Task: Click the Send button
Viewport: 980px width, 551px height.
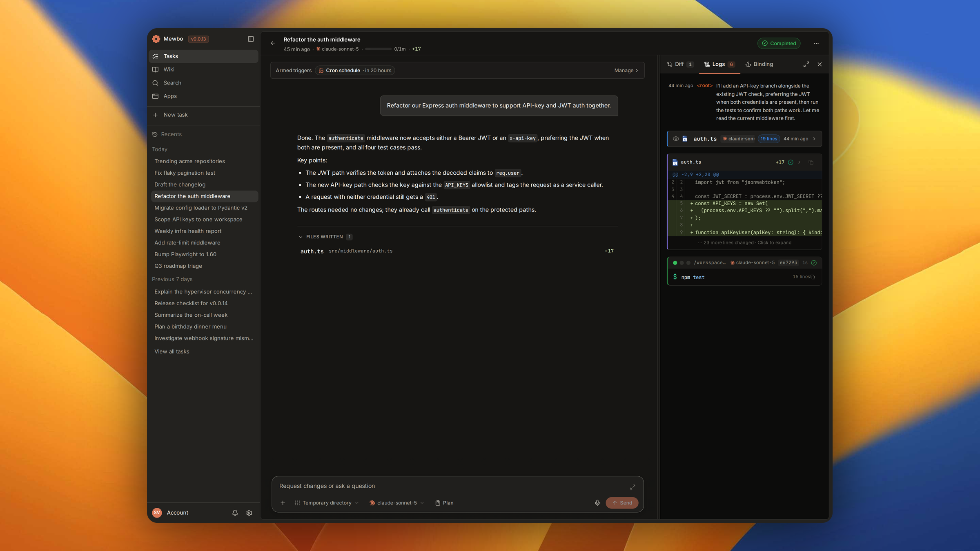Action: pos(622,503)
